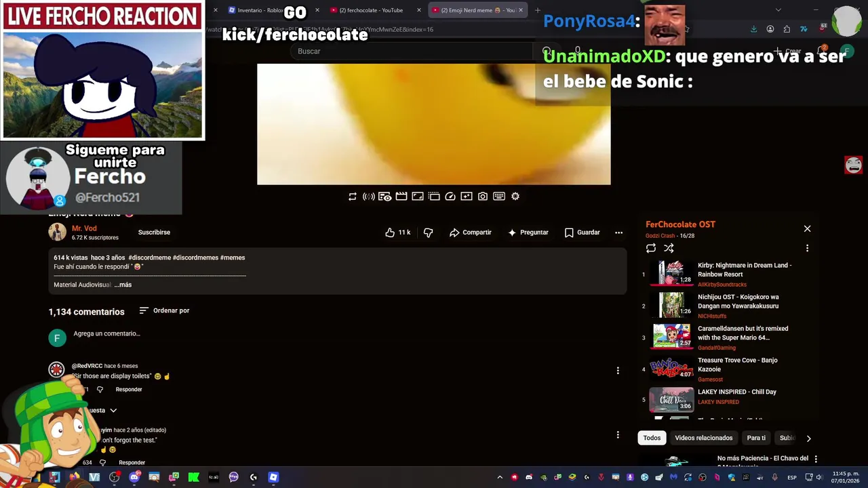Subscribe to Mr. Vod with Suscribirse
The width and height of the screenshot is (868, 488).
[x=154, y=232]
